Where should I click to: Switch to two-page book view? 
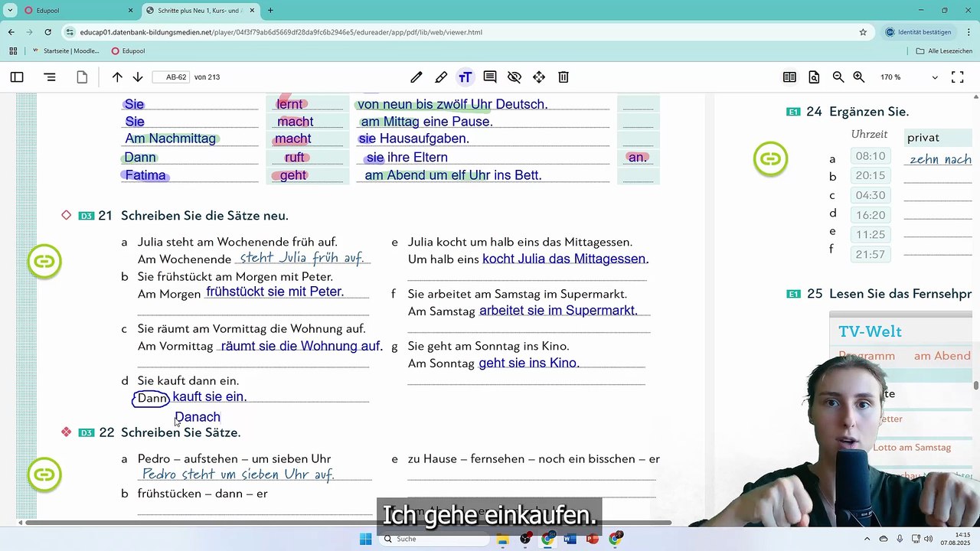pos(789,77)
